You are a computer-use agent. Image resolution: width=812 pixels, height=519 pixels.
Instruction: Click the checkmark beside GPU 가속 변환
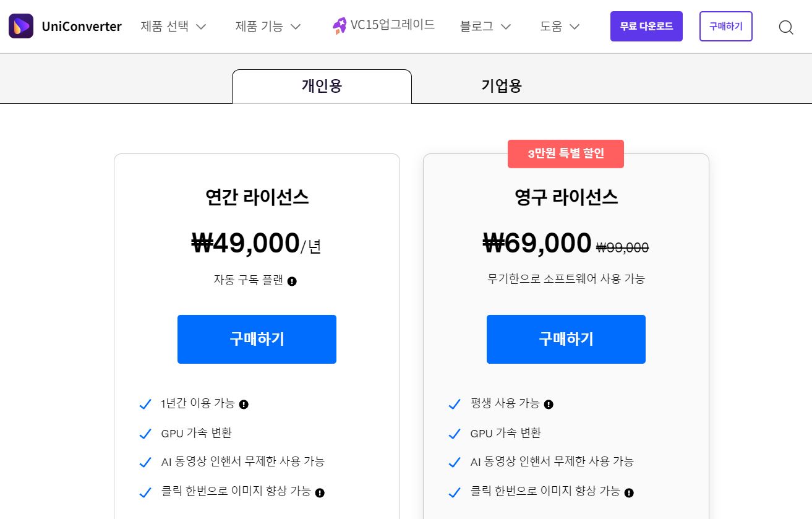tap(145, 433)
